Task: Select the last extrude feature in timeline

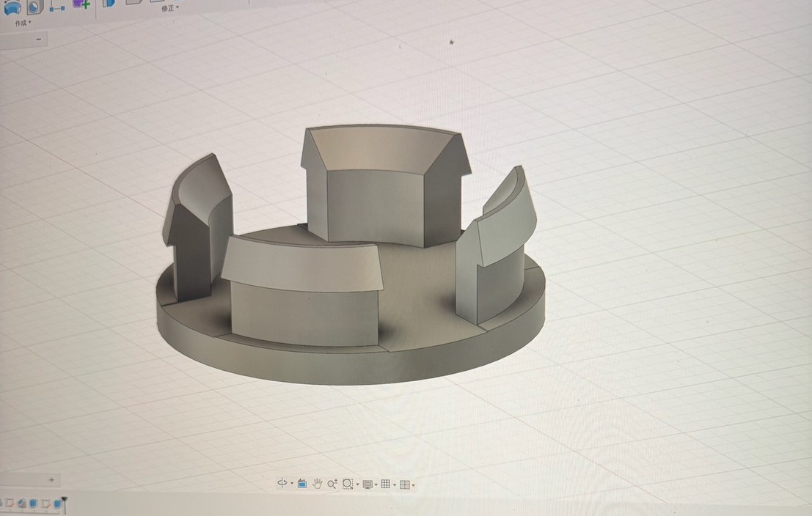Action: coord(56,504)
